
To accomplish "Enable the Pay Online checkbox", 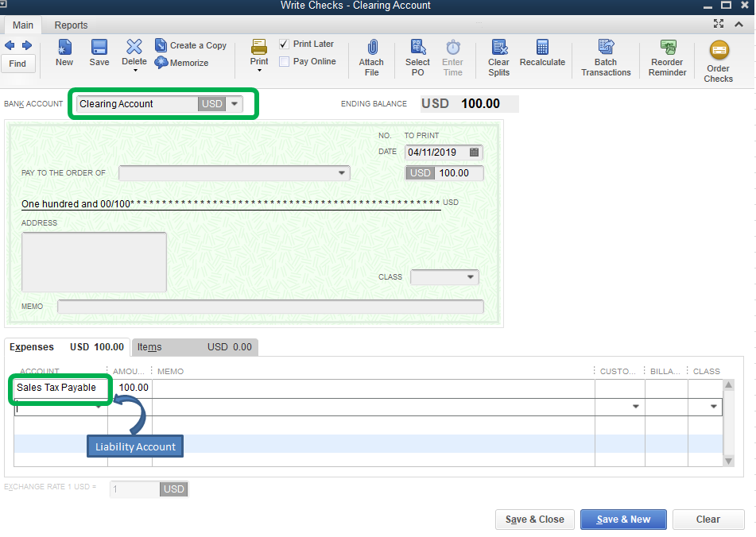I will click(284, 62).
